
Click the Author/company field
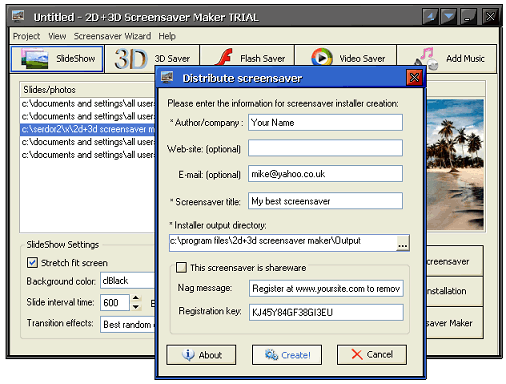pyautogui.click(x=325, y=123)
